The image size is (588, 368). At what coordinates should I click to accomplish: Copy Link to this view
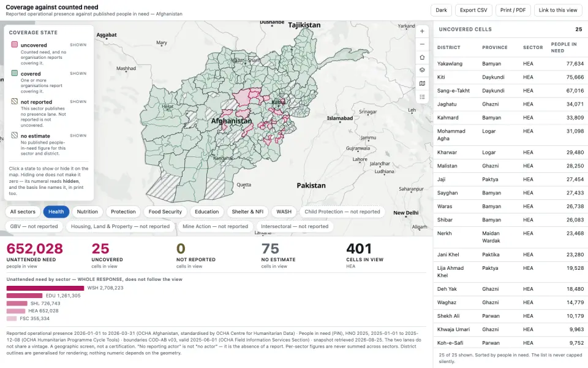click(557, 10)
